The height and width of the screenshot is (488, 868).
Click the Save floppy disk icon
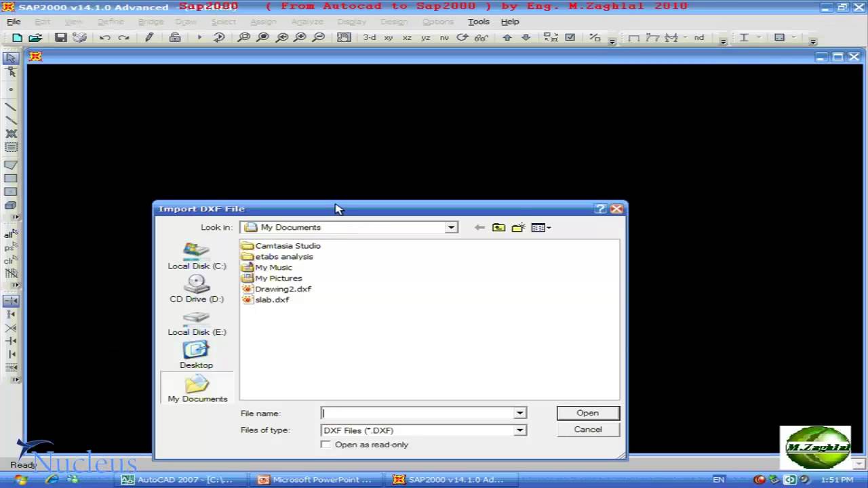point(61,38)
